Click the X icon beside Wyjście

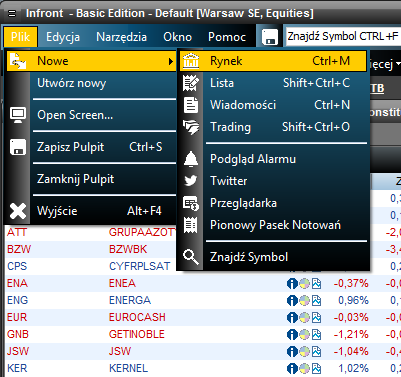[x=18, y=211]
